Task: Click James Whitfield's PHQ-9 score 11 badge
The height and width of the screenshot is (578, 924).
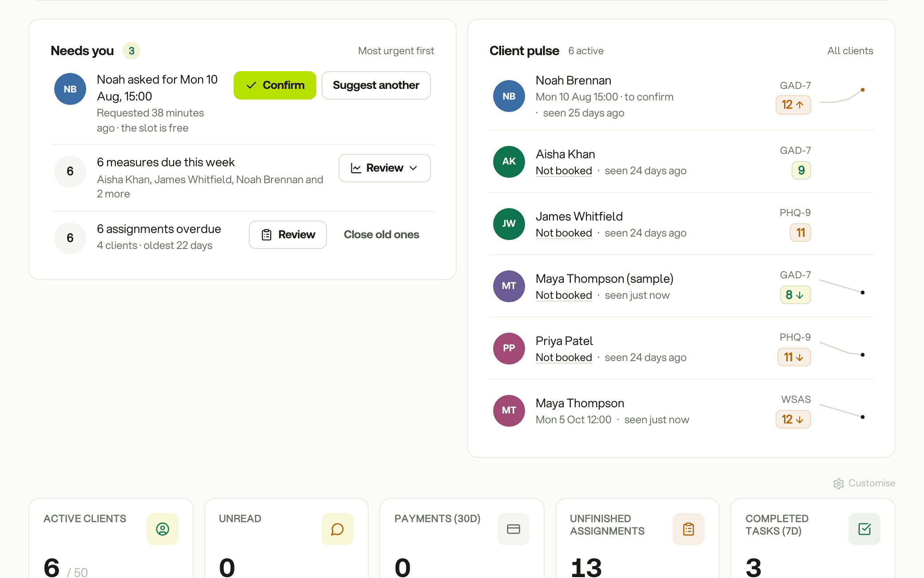Action: coord(801,233)
